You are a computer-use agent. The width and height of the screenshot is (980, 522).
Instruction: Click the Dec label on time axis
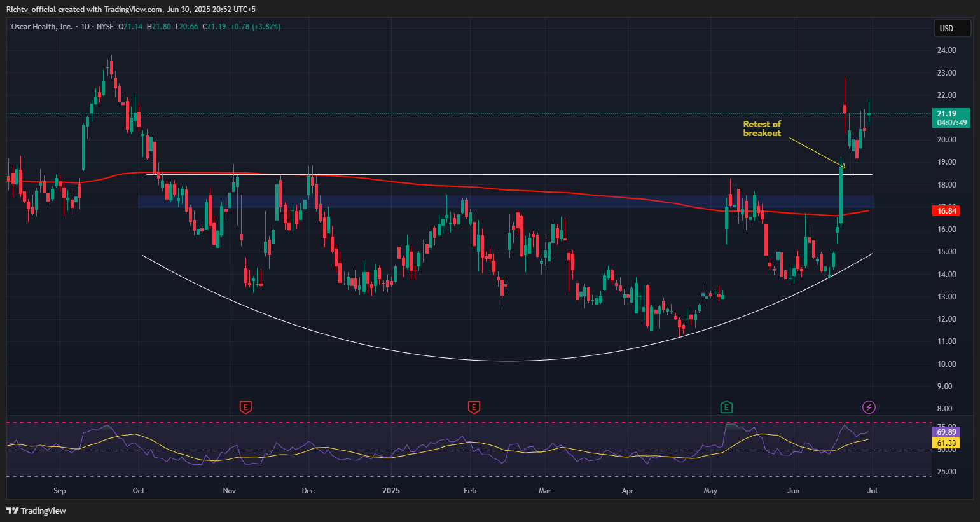click(x=308, y=491)
